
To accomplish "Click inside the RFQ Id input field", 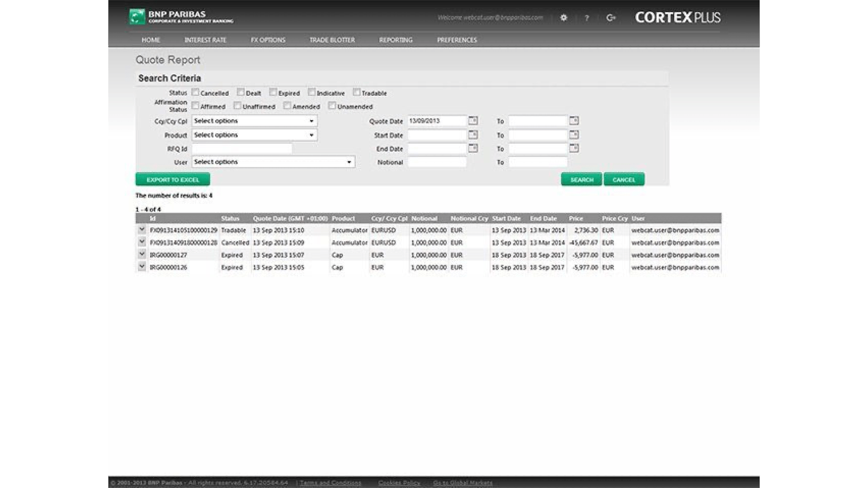I will [x=242, y=148].
